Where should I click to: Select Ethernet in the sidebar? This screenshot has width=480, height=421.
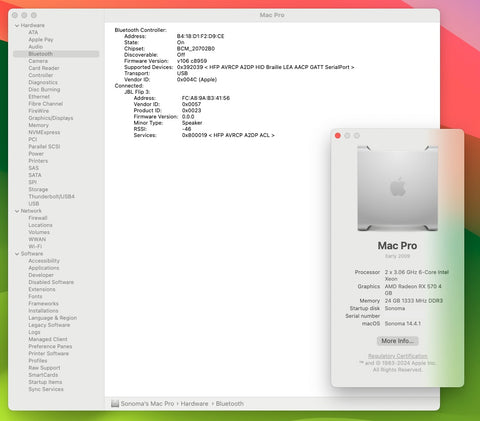coord(39,97)
